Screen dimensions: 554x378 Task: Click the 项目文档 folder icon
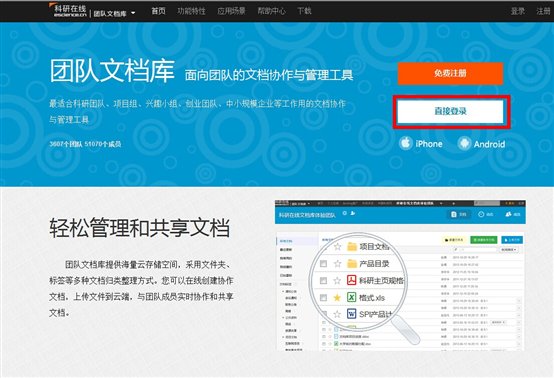tap(352, 247)
